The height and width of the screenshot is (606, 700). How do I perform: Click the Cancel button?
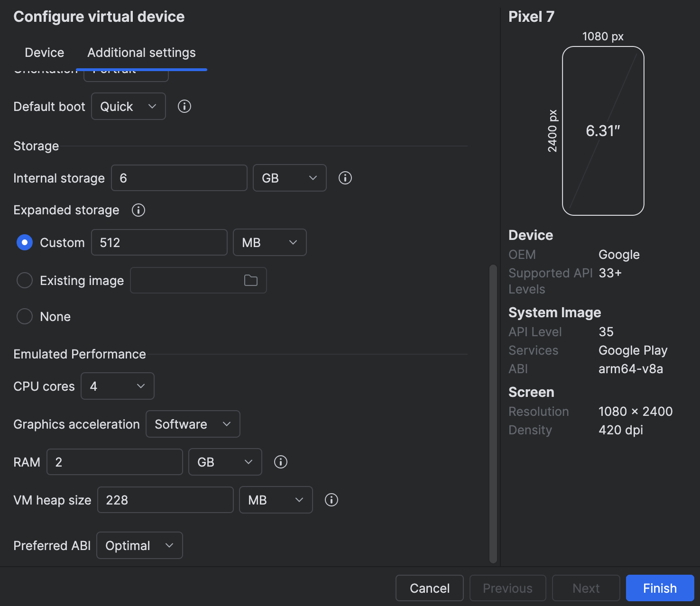point(430,588)
